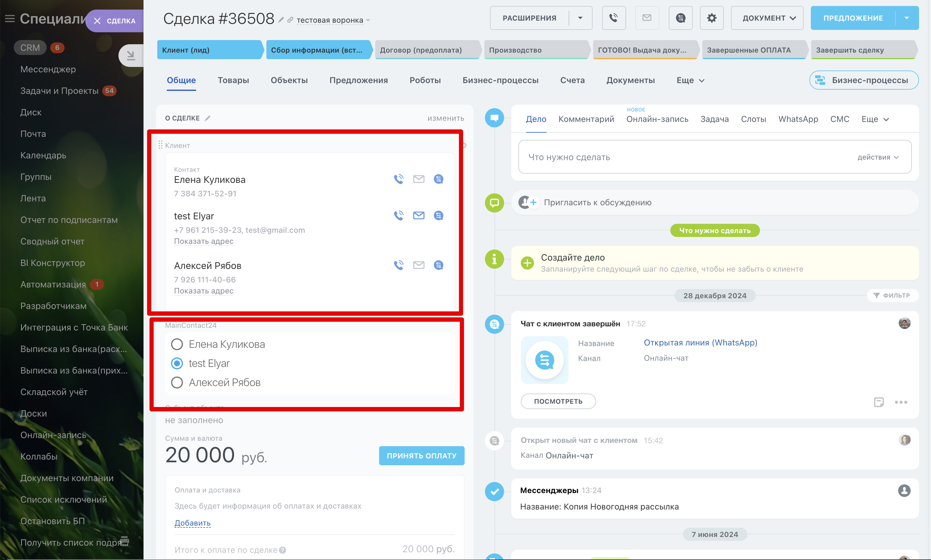Click the open lines chat icon in header
Viewport: 931px width, 560px height.
[680, 18]
